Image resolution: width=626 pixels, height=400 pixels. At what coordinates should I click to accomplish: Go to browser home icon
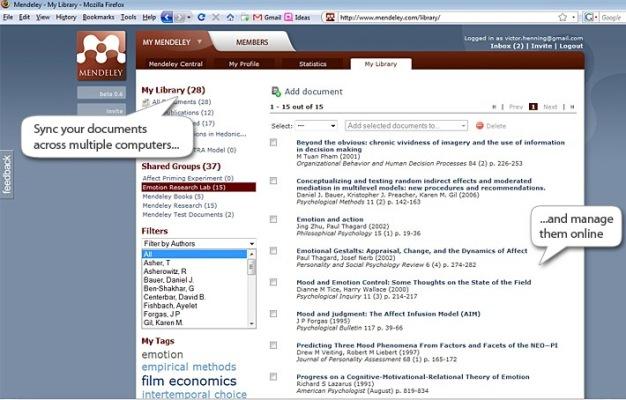click(x=230, y=17)
